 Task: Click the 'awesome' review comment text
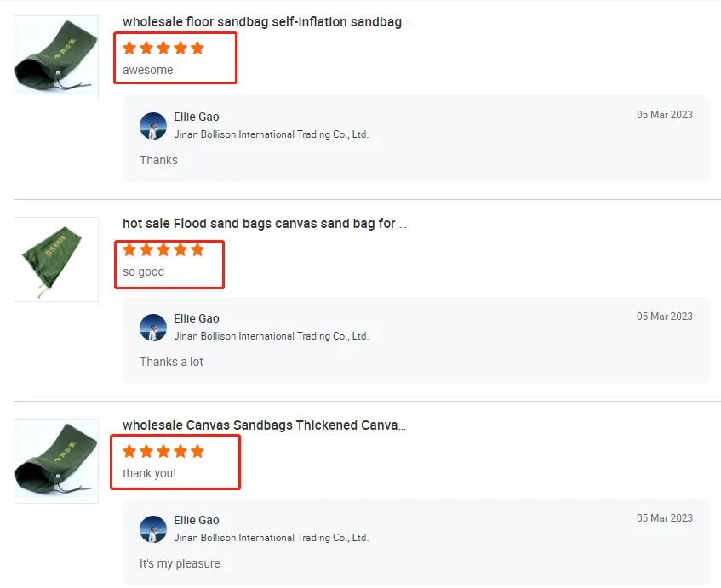148,70
